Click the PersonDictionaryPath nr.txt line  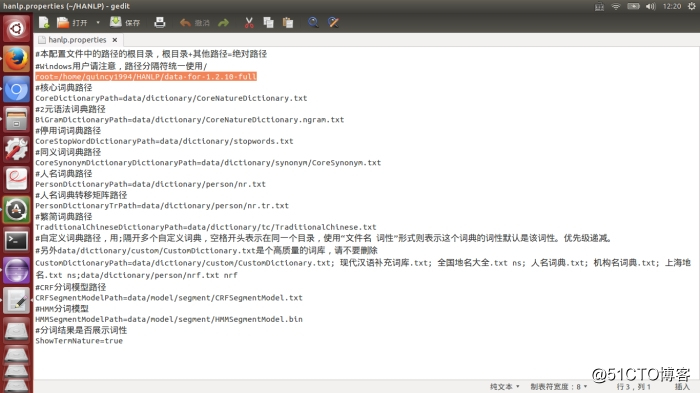150,184
